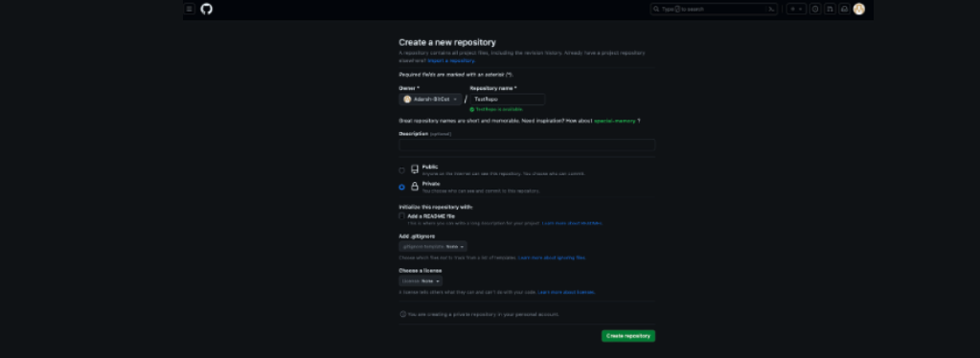Open the command palette icon in search bar
Viewport: 980px width, 358px height.
tap(771, 9)
